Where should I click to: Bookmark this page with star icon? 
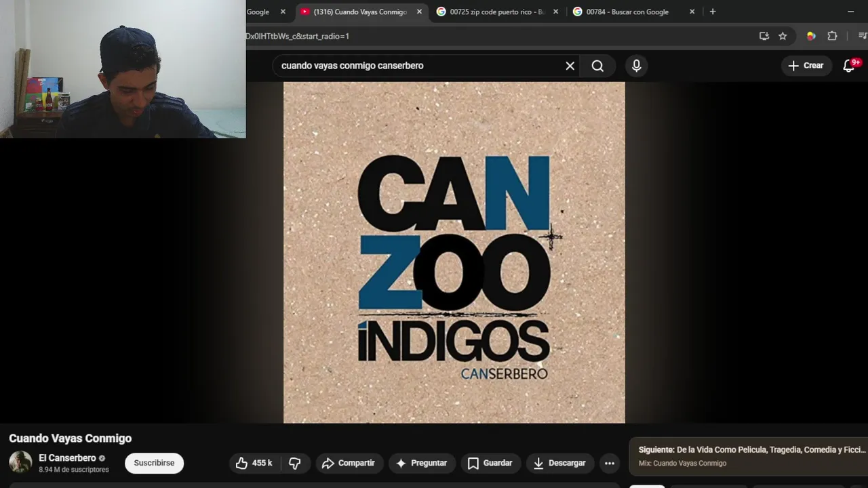pyautogui.click(x=783, y=36)
